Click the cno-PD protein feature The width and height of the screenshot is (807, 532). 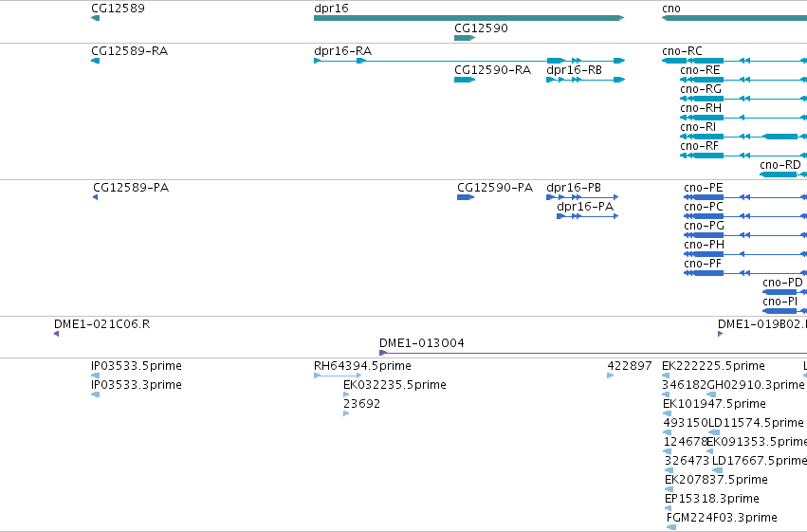point(785,292)
